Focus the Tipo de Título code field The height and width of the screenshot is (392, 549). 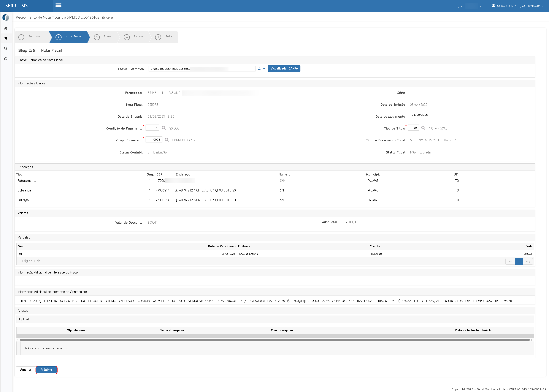pyautogui.click(x=413, y=128)
